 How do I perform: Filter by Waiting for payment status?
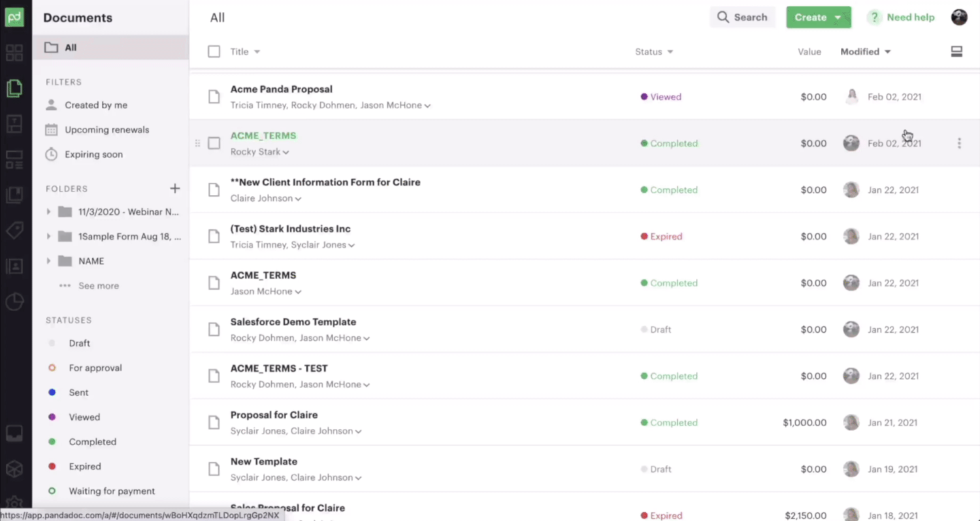click(x=112, y=491)
